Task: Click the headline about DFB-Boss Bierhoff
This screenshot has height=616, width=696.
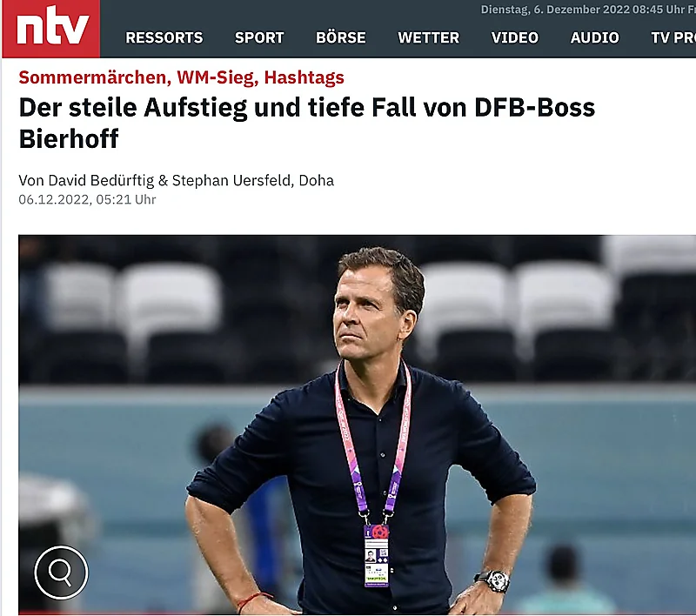Action: pyautogui.click(x=307, y=123)
